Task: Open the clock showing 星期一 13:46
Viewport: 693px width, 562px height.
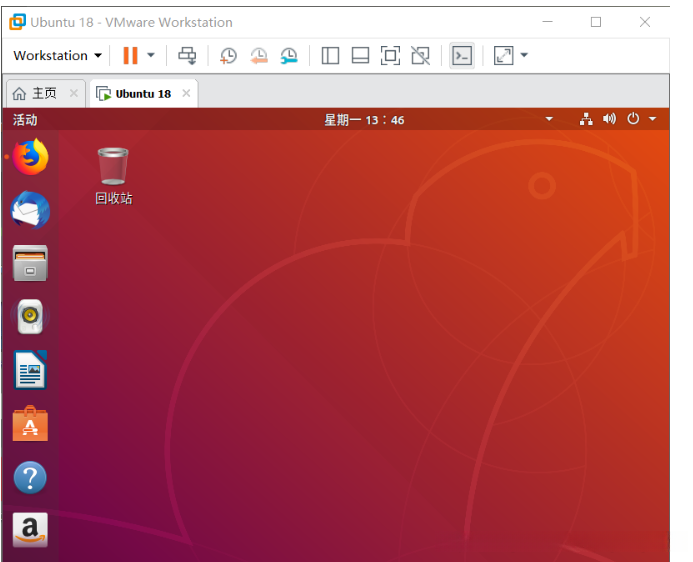Action: click(364, 120)
